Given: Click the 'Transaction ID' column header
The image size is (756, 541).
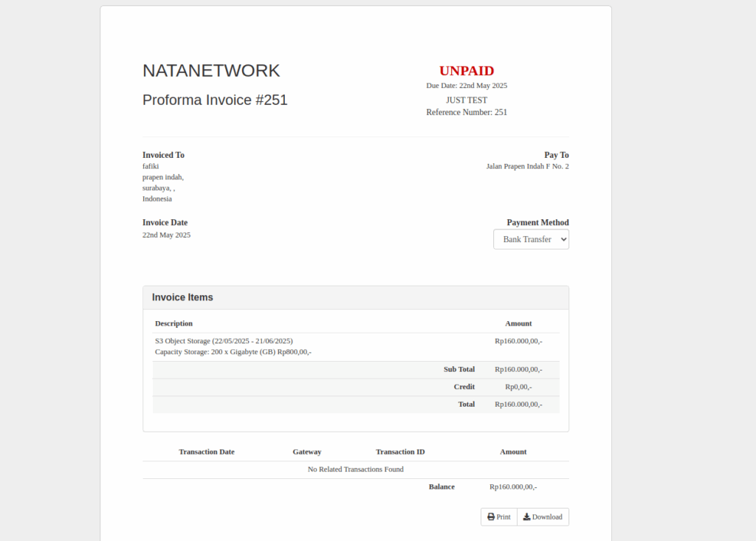Looking at the screenshot, I should [400, 452].
